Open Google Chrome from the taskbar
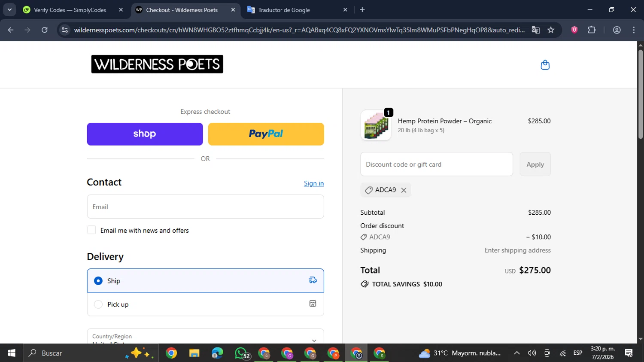644x362 pixels. click(171, 353)
